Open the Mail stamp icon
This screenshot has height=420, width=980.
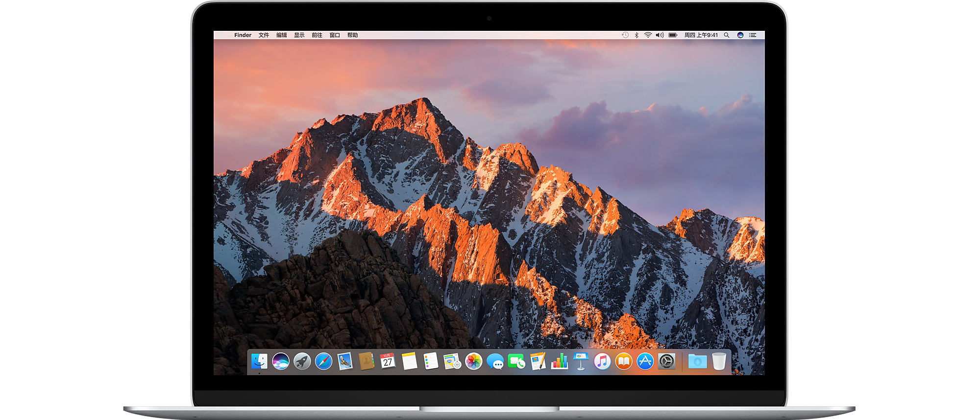(345, 361)
